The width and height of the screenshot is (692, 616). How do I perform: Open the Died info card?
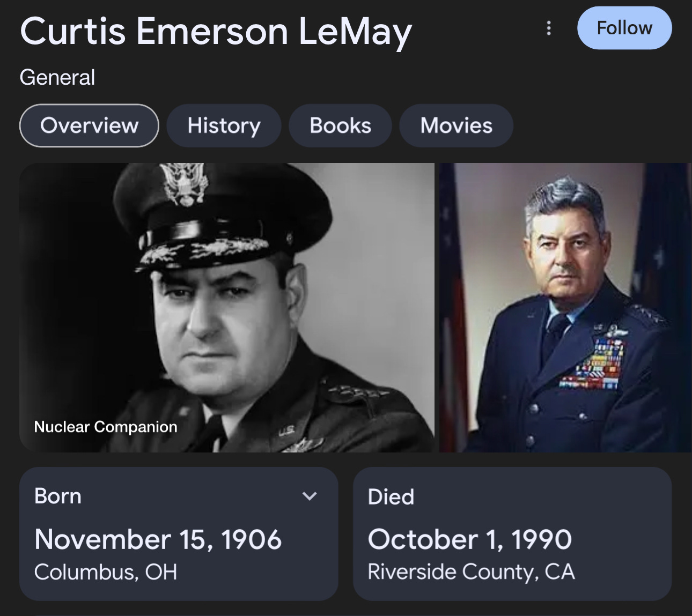(512, 533)
